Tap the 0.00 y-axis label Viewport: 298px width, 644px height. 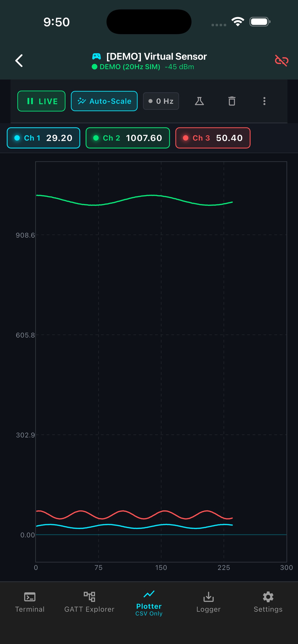click(28, 535)
